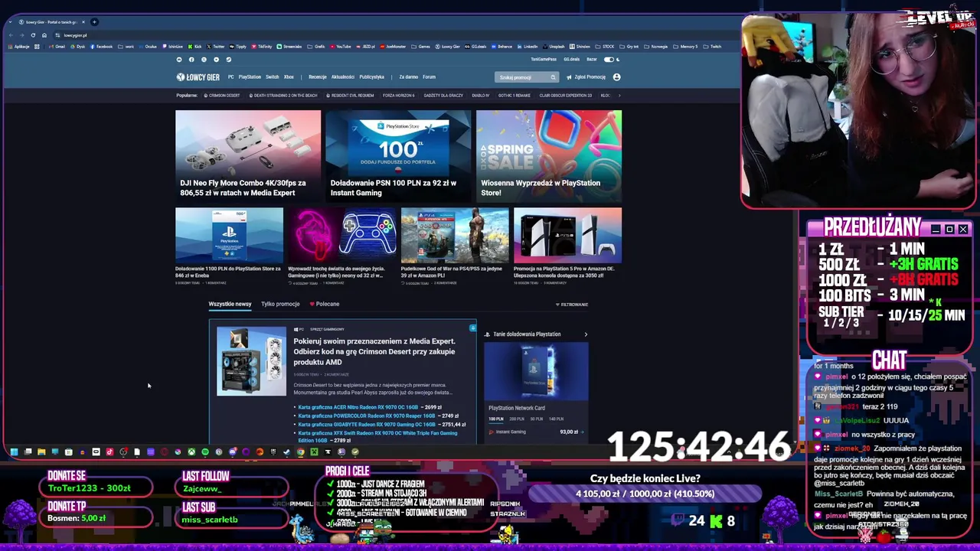Switch to the Tylko promocje tab
Viewport: 980px width, 551px height.
click(280, 305)
